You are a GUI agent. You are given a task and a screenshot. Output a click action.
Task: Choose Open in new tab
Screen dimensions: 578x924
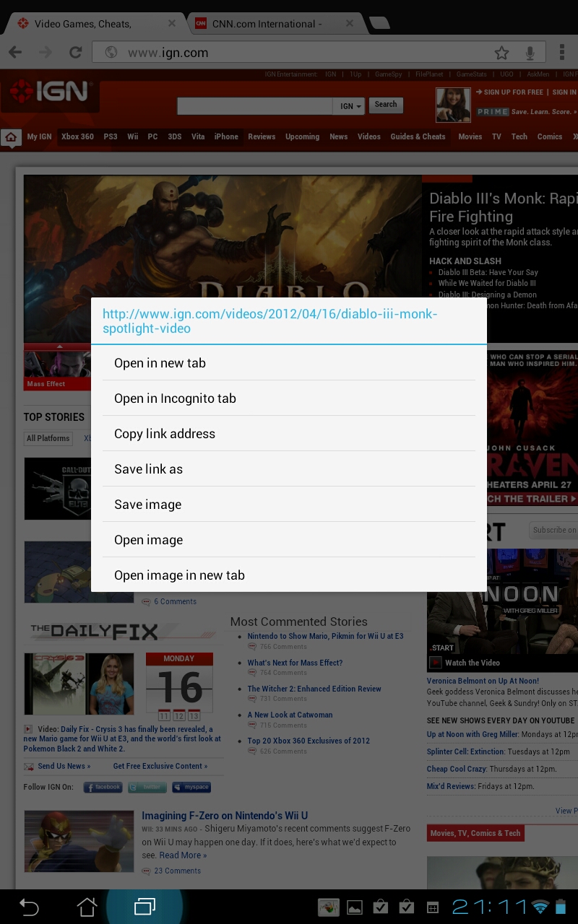[x=288, y=363]
